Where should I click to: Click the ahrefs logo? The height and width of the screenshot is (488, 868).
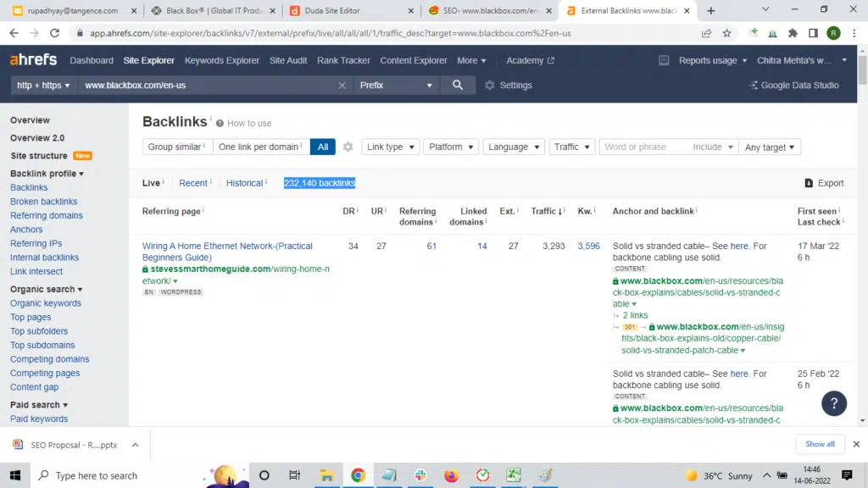[33, 61]
